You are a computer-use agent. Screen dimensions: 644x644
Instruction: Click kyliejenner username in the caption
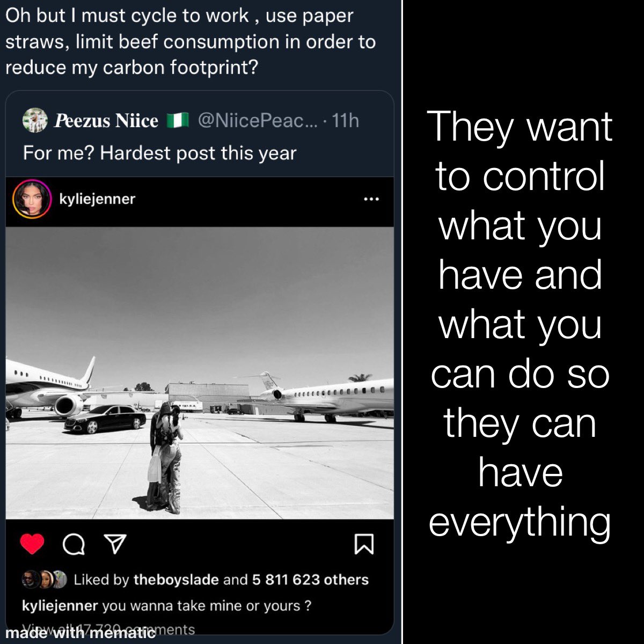click(x=60, y=606)
